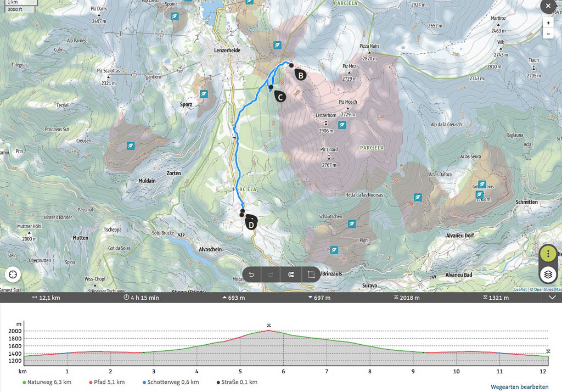Toggle the magnet snap-to-path tool
The image size is (562, 392).
(x=290, y=275)
